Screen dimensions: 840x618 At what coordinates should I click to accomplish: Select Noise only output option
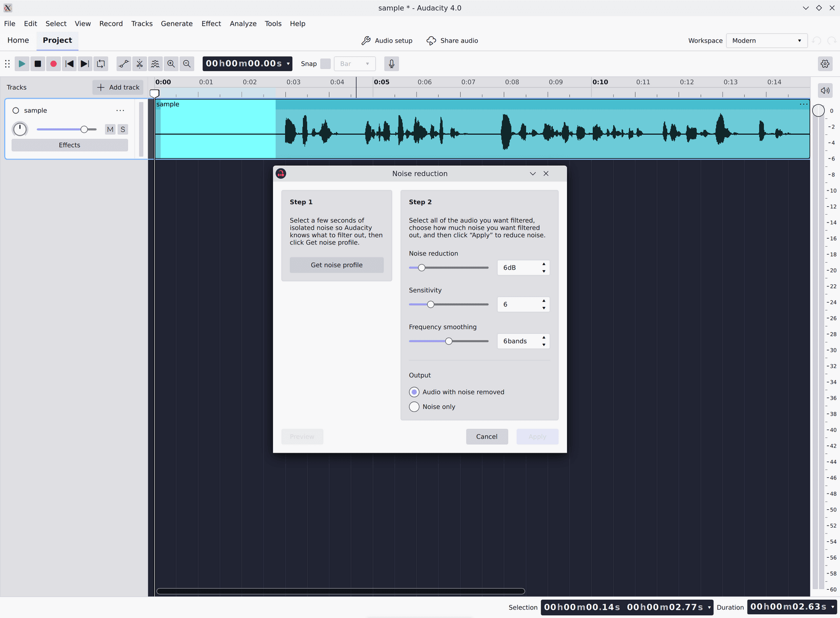[x=414, y=407]
